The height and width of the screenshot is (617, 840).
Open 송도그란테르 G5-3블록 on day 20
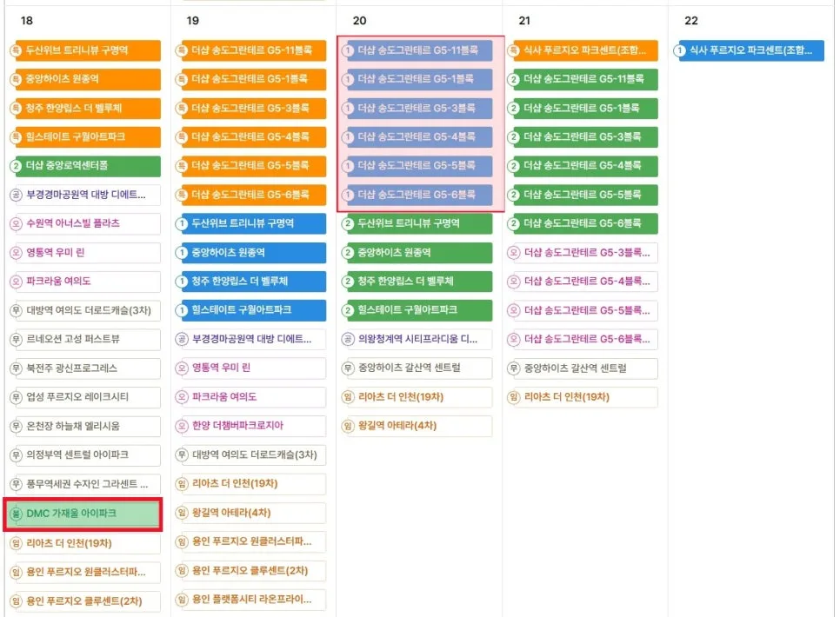pyautogui.click(x=417, y=108)
